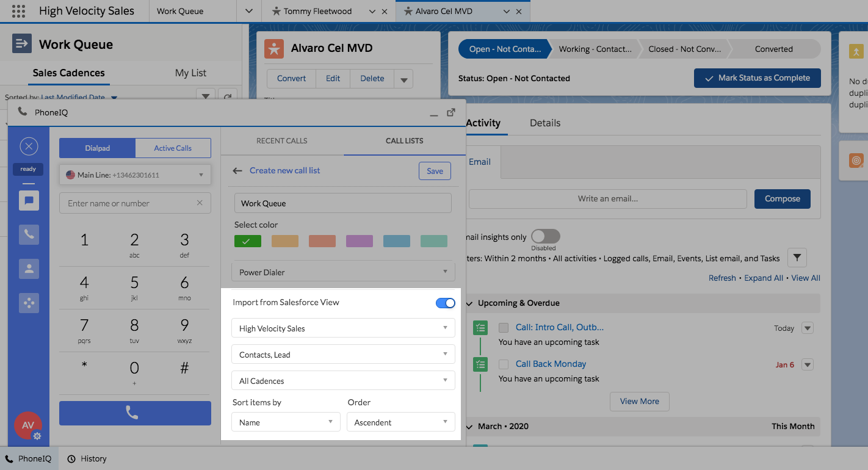Open the Work Queue navigation dropdown chevron
This screenshot has height=470, width=868.
click(x=248, y=11)
